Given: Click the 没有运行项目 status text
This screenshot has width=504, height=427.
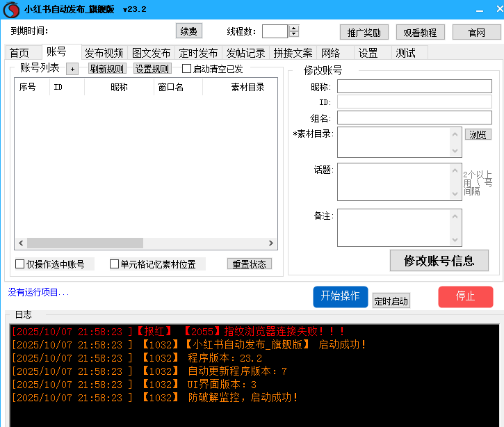Looking at the screenshot, I should (x=38, y=292).
